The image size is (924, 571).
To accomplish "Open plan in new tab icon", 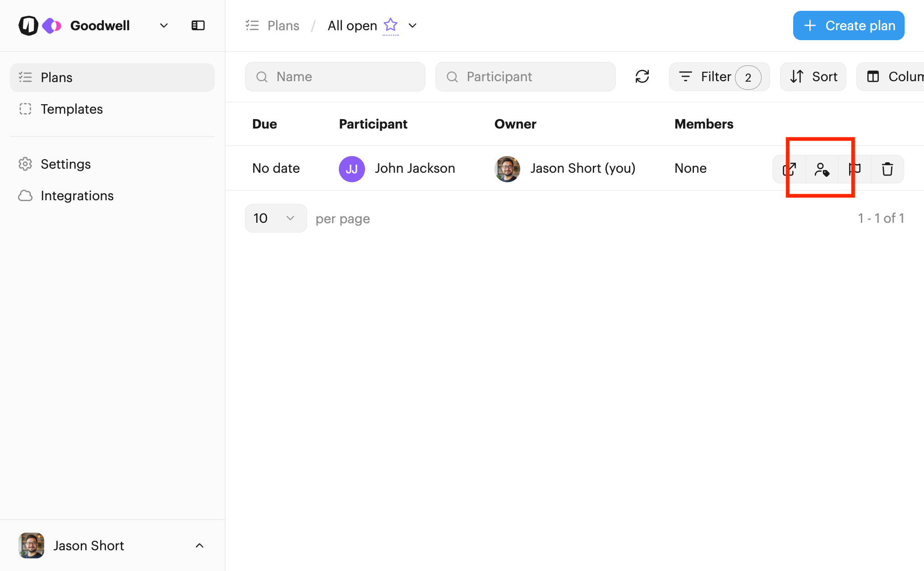I will [x=789, y=169].
